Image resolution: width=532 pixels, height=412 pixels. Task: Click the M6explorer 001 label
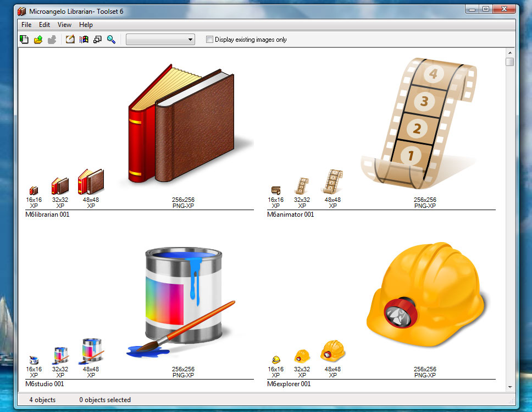click(289, 384)
